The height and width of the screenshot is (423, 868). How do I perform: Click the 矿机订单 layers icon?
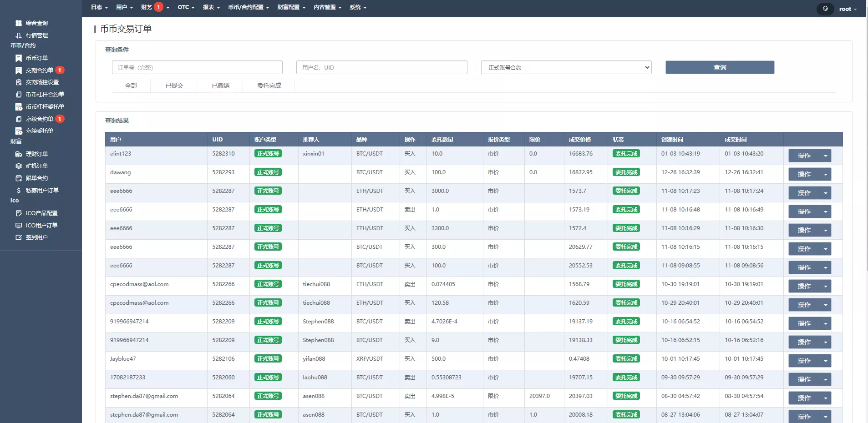19,166
